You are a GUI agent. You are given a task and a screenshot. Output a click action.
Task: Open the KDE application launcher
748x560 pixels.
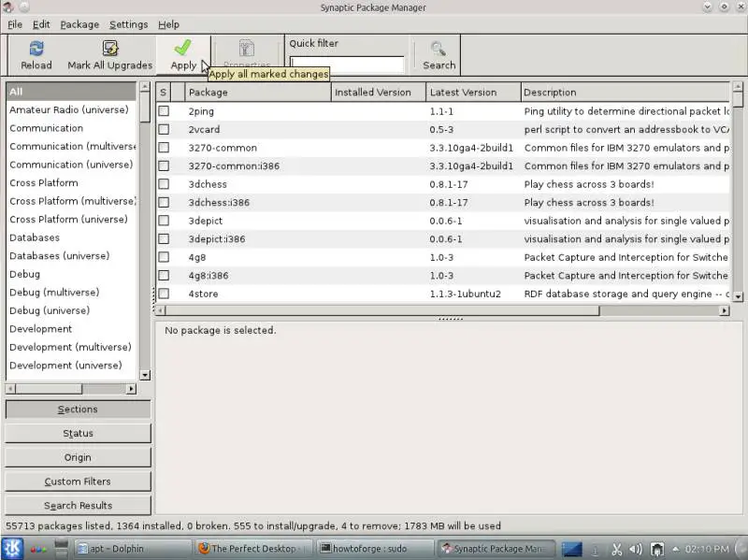(x=12, y=549)
